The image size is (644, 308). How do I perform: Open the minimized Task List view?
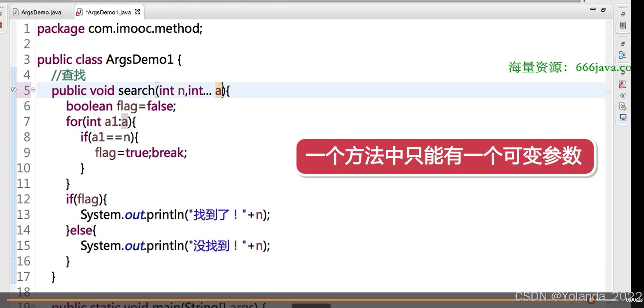point(623,25)
